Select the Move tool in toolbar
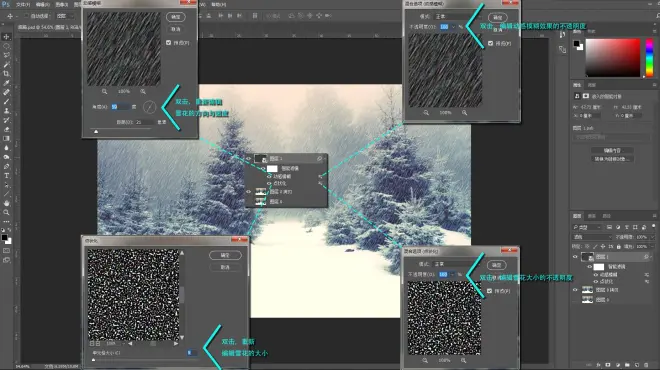660x370 pixels. 6,37
